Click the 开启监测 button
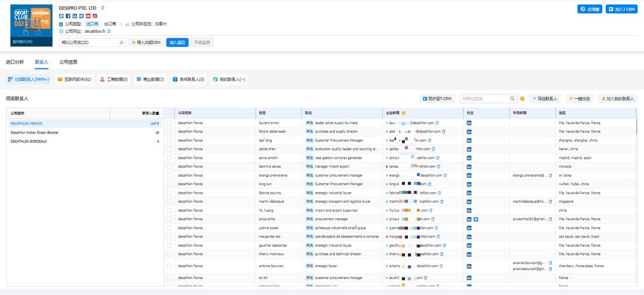Screen dimensions: 644x295 (x=202, y=42)
